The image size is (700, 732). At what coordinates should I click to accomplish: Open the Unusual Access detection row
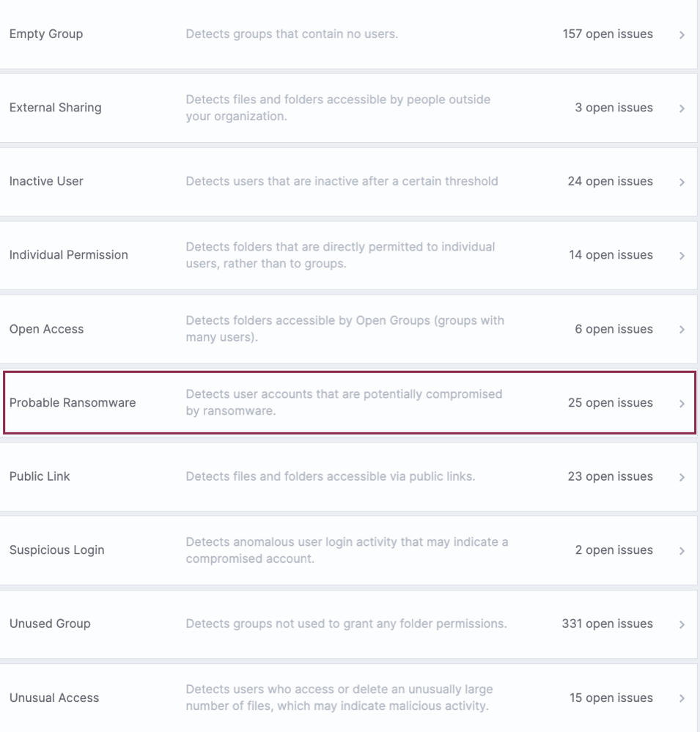click(350, 698)
